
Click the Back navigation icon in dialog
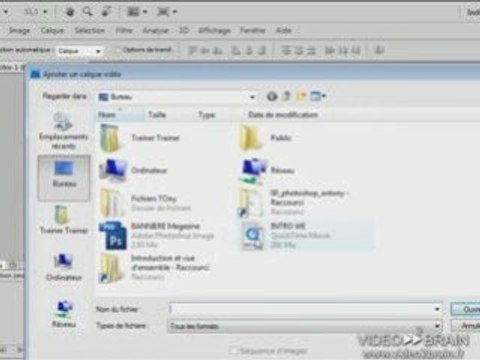pyautogui.click(x=272, y=97)
